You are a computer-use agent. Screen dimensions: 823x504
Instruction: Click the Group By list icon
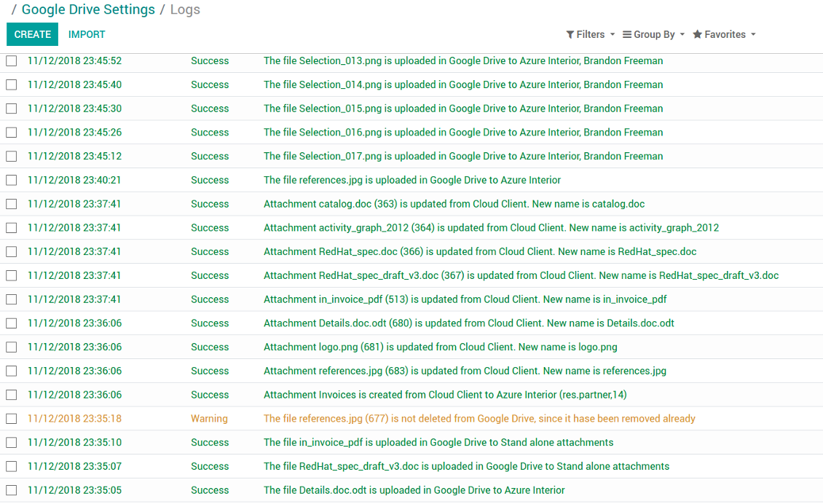pyautogui.click(x=626, y=35)
